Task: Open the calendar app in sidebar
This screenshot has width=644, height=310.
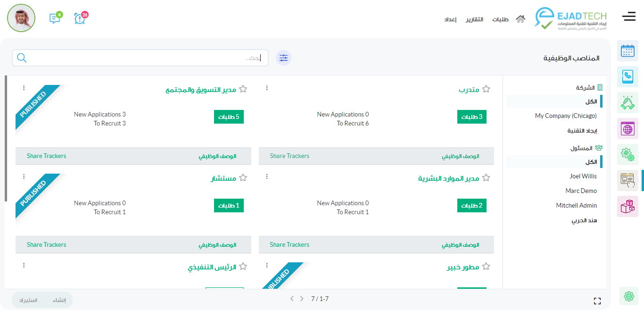Action: (x=627, y=51)
